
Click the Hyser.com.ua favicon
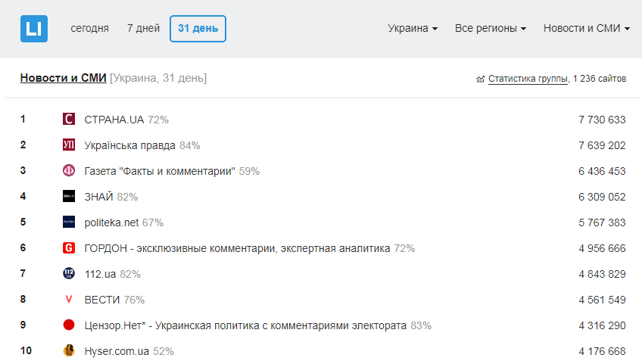click(69, 351)
